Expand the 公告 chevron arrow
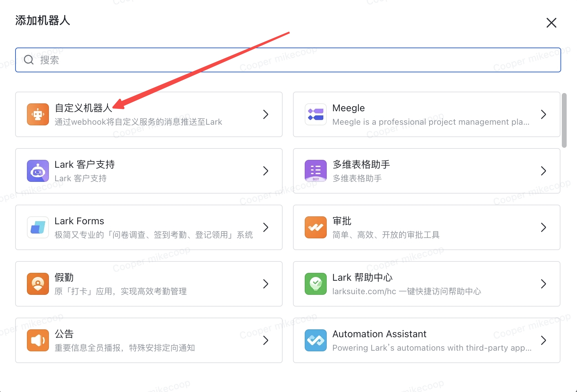577x392 pixels. click(x=266, y=340)
